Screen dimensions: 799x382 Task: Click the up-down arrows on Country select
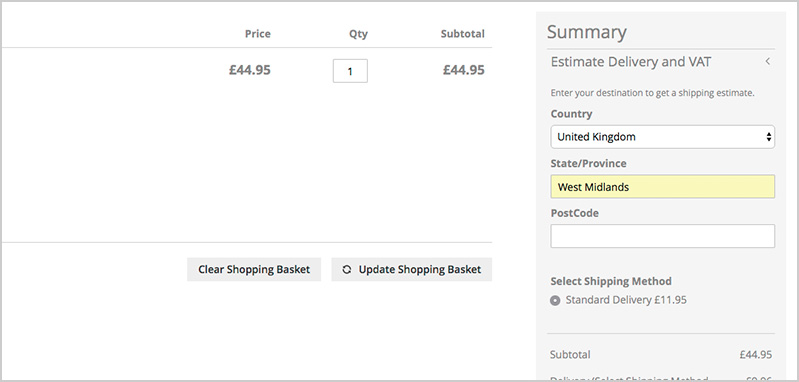[x=768, y=137]
